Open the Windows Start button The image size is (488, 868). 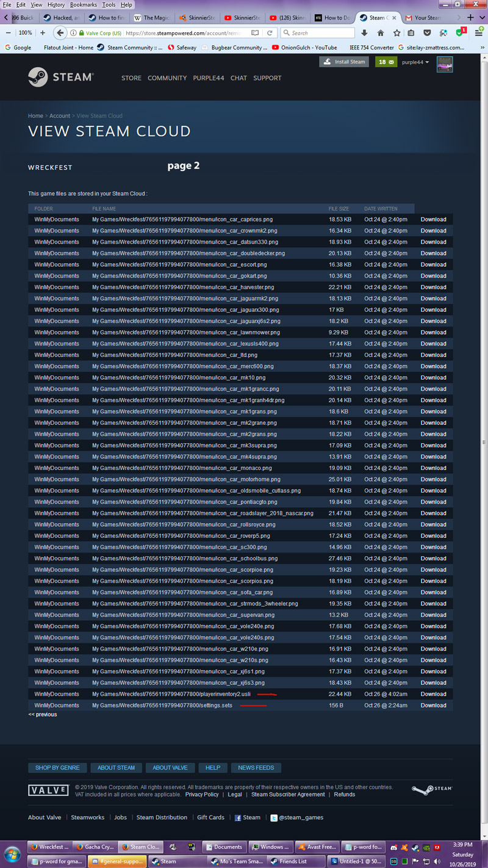12,853
